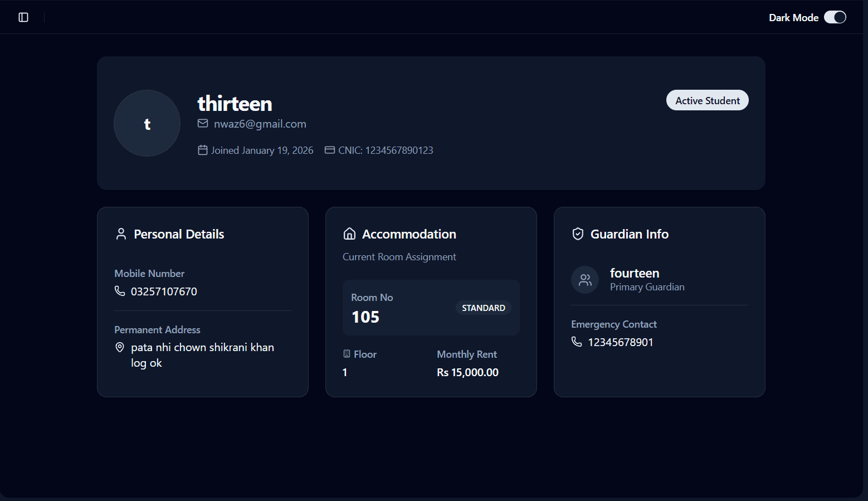Toggle the sidebar panel icon
The image size is (868, 501).
pyautogui.click(x=23, y=17)
